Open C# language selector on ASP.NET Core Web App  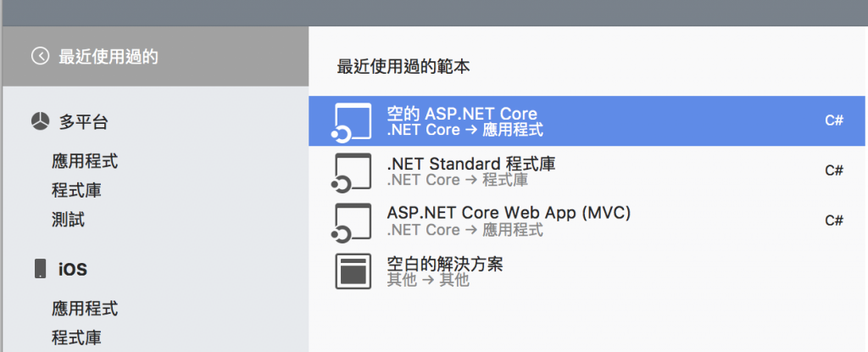click(834, 221)
